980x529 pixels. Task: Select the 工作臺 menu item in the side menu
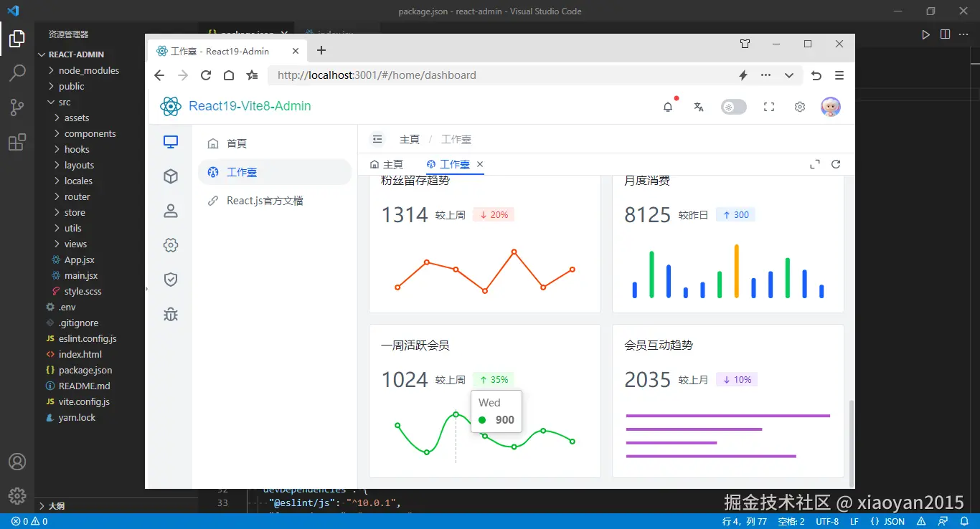coord(275,172)
